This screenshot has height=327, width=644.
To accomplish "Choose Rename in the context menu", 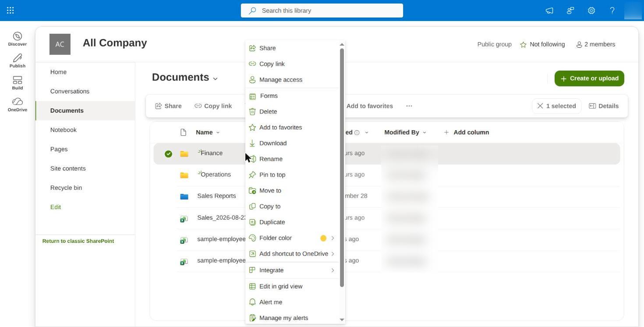I will tap(293, 159).
